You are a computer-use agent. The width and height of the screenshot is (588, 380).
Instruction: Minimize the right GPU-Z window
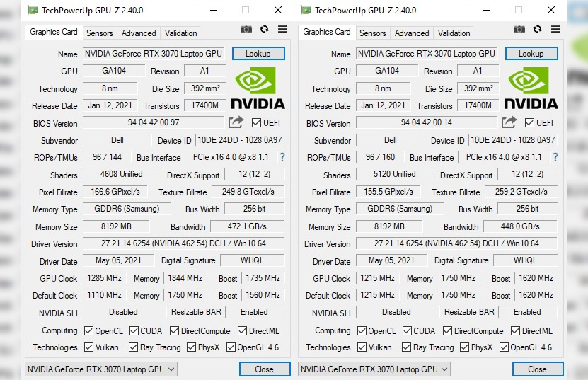pos(487,10)
